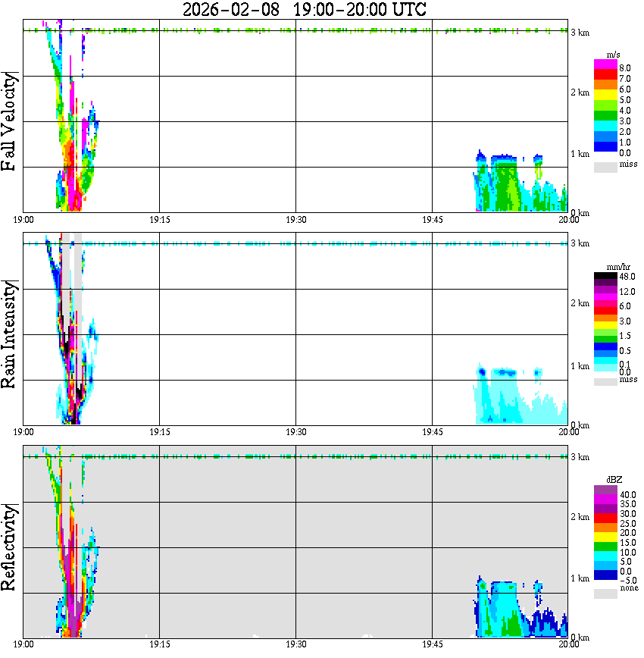
Task: Click the 'Reflectivity' vertical axis label
Action: (x=9, y=547)
